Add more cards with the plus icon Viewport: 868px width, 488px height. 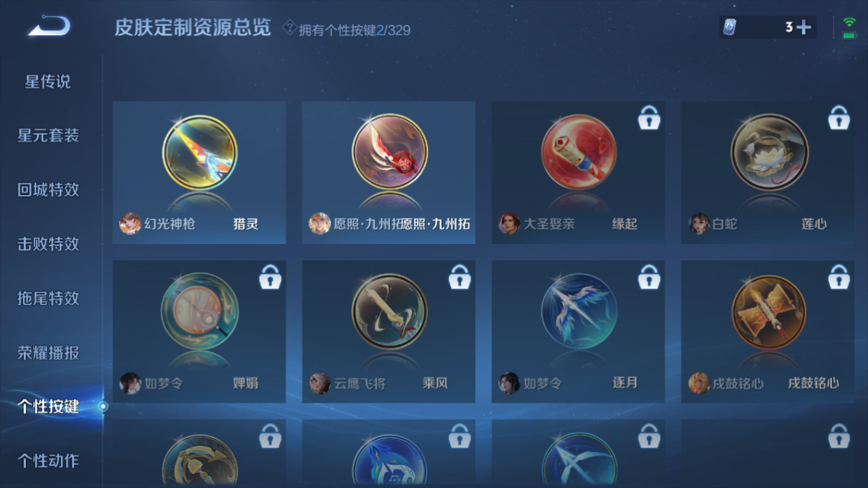803,27
